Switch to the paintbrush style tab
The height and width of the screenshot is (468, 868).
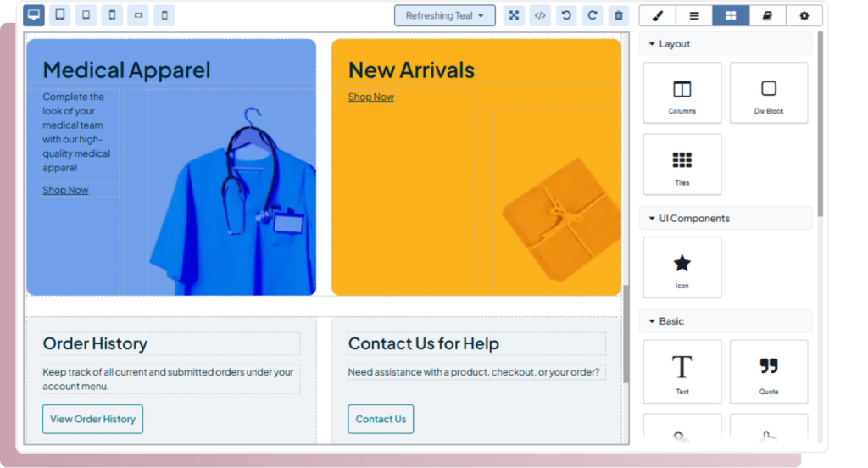[657, 15]
